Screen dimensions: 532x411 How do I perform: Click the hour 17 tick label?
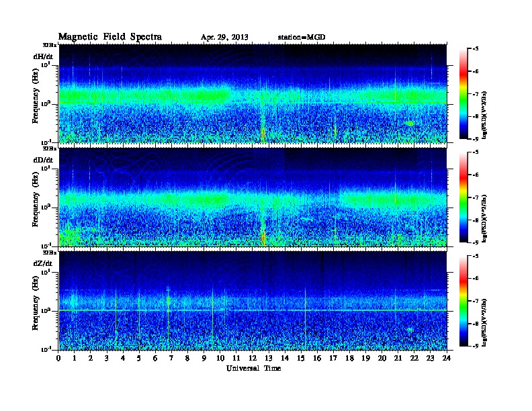333,359
